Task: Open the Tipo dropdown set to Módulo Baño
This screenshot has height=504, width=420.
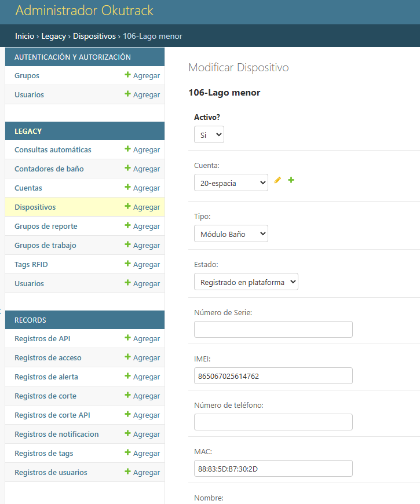Action: click(231, 233)
